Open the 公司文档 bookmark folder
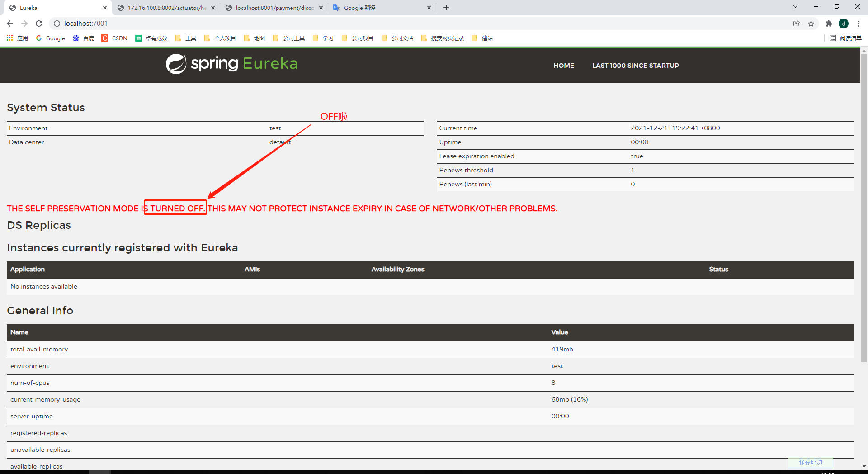The width and height of the screenshot is (868, 474). (x=397, y=38)
